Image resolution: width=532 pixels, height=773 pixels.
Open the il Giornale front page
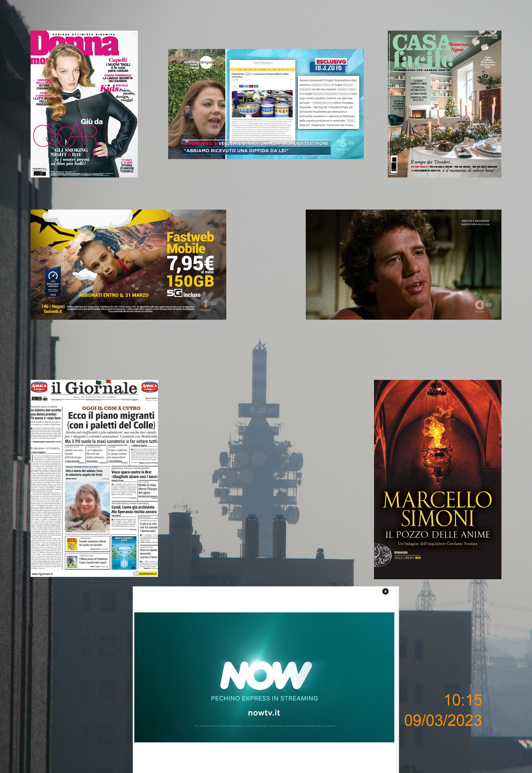coord(94,478)
